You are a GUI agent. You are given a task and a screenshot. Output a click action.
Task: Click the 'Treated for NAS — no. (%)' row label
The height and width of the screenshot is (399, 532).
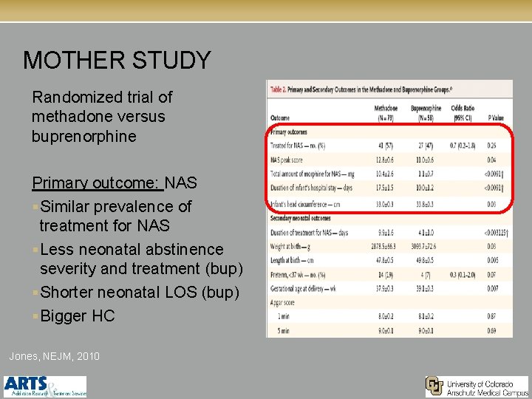298,146
